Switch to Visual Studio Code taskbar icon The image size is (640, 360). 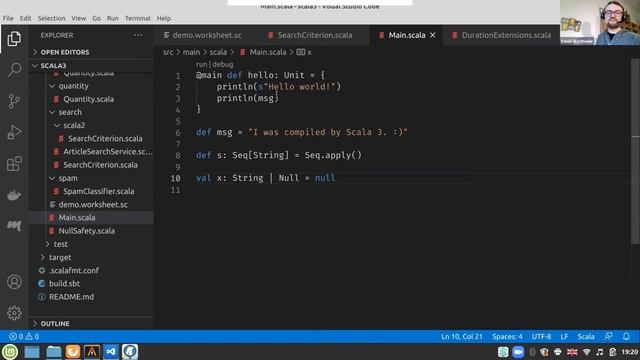coord(111,351)
